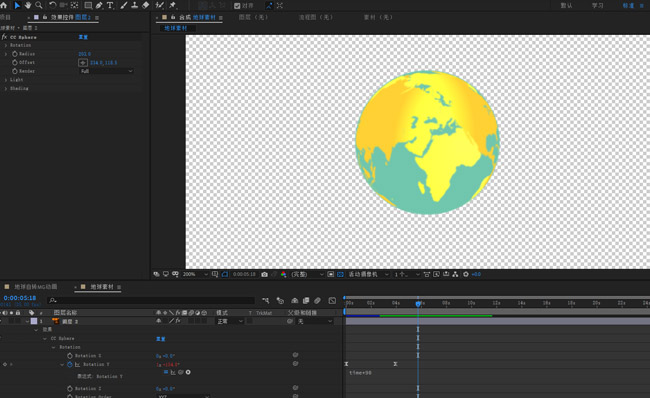Select the 地球素材 timeline tab
650x398 pixels.
102,287
